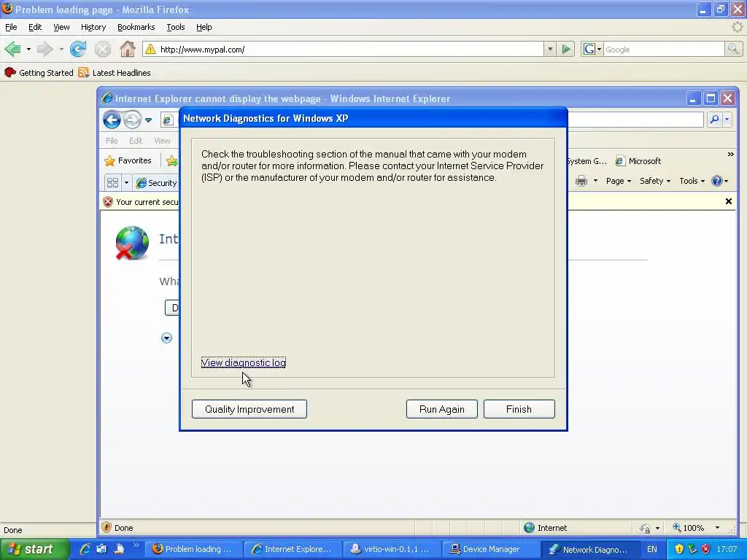The height and width of the screenshot is (560, 747).
Task: Open Latest Headlines feed bookmark
Action: coord(115,72)
